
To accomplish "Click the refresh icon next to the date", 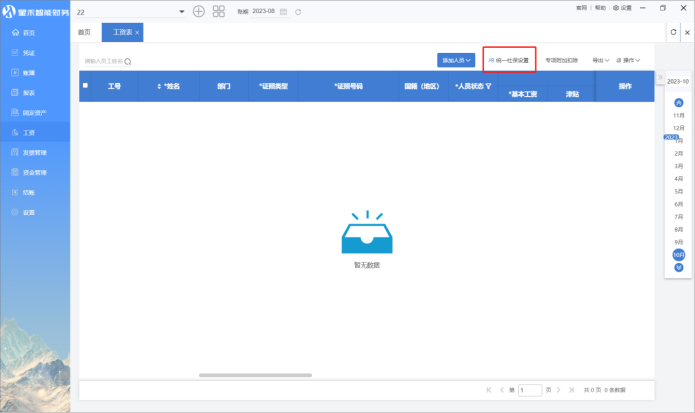I will click(x=297, y=11).
